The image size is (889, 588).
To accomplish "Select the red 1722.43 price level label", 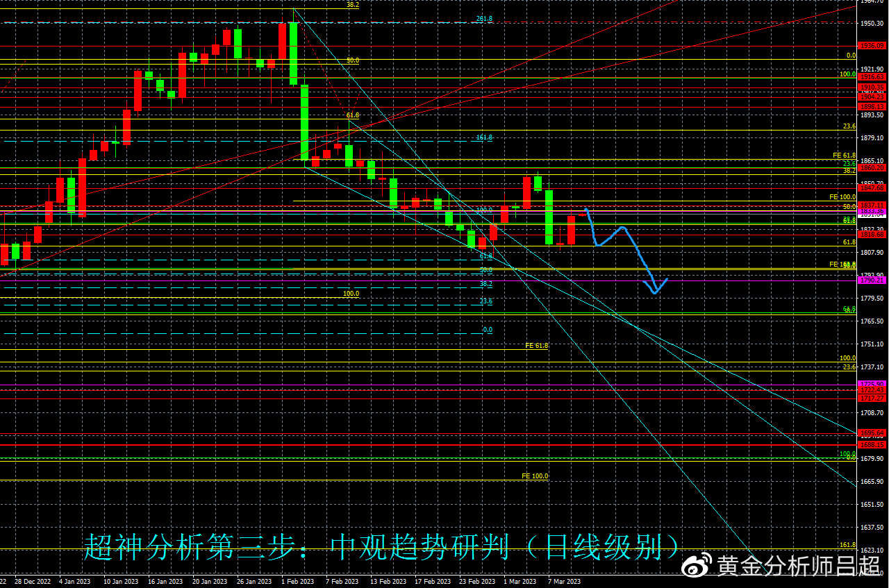I will pos(872,390).
